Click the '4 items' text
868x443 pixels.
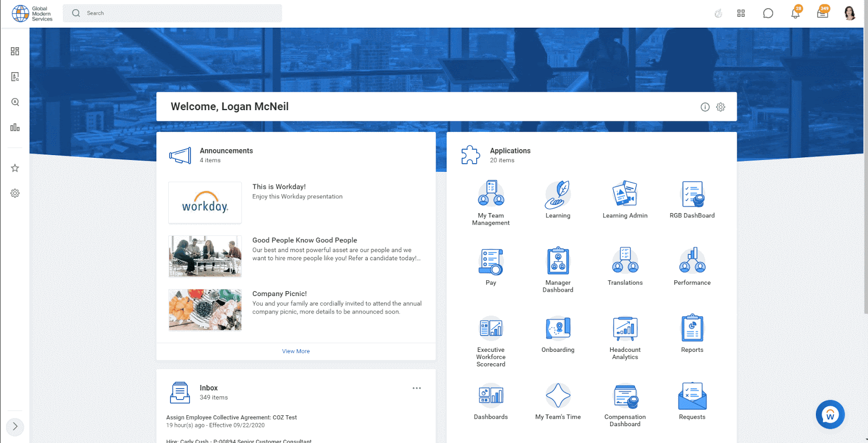210,160
